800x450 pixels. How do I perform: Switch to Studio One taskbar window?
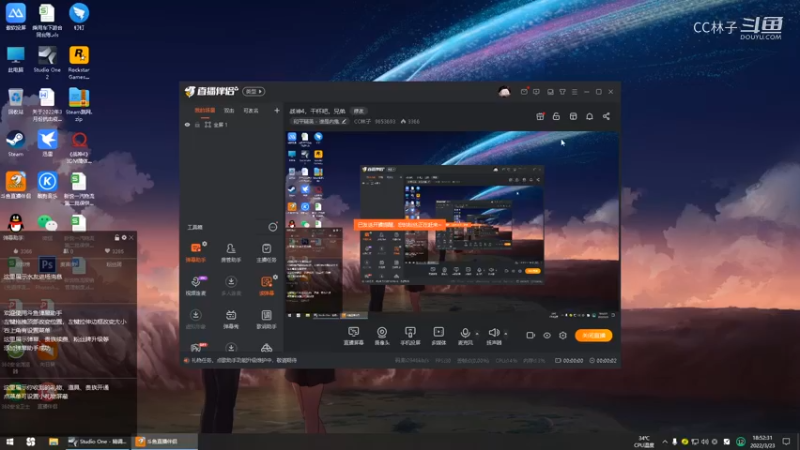click(97, 442)
